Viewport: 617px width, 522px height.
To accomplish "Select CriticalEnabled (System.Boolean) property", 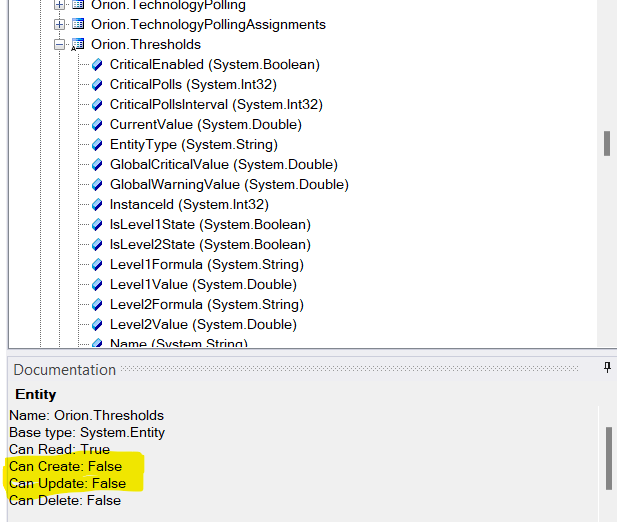I will (x=215, y=65).
